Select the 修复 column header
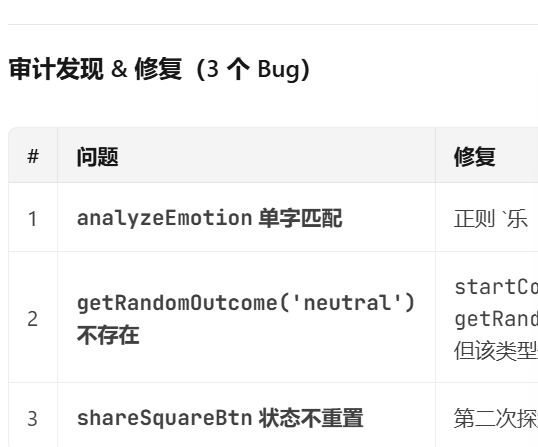The width and height of the screenshot is (538, 447). click(475, 157)
